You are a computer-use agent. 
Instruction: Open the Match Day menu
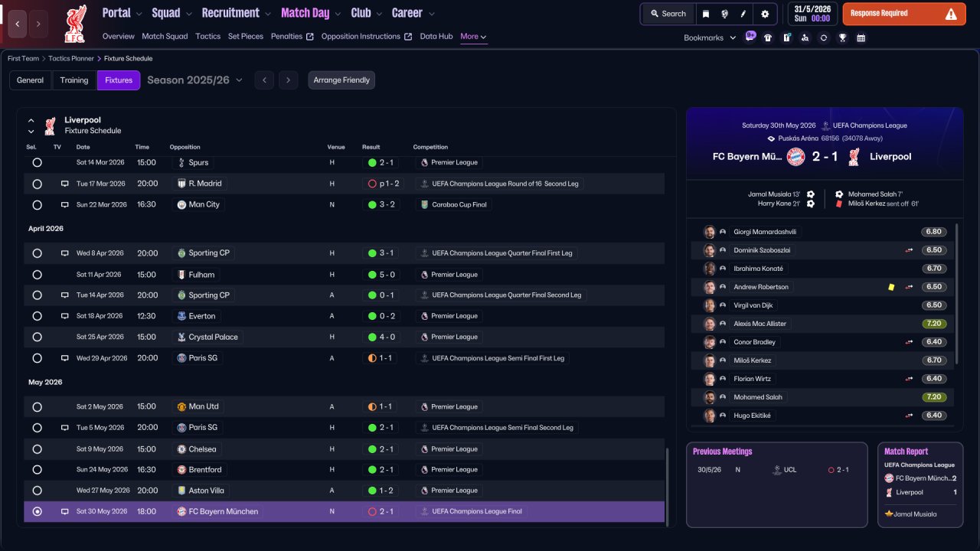[305, 13]
